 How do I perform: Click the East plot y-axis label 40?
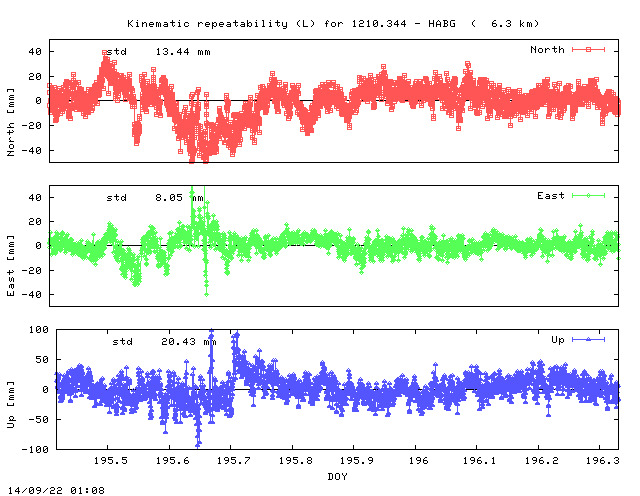[x=35, y=198]
